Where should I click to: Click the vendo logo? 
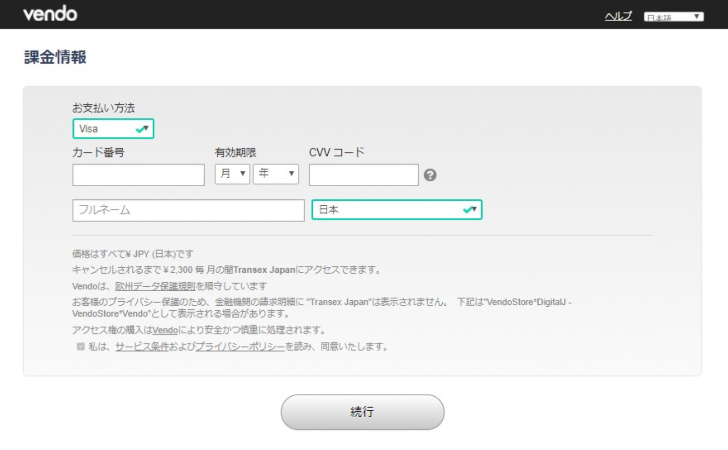[49, 15]
